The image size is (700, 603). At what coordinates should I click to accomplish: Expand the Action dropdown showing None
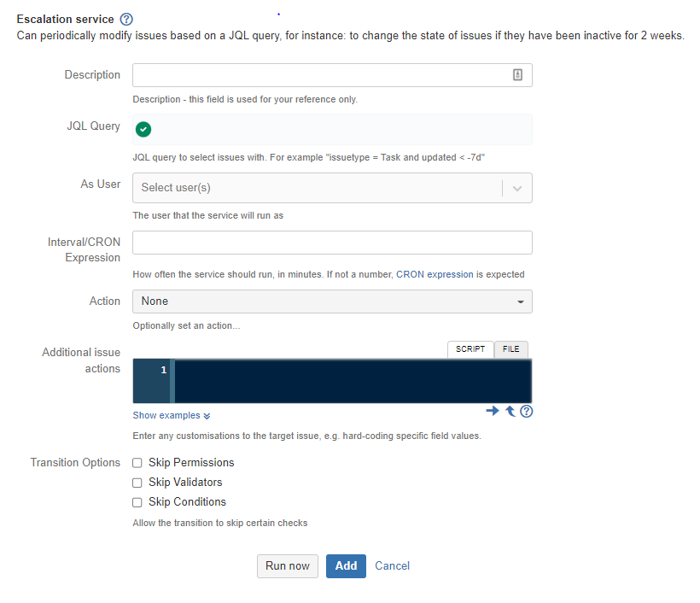(x=332, y=301)
